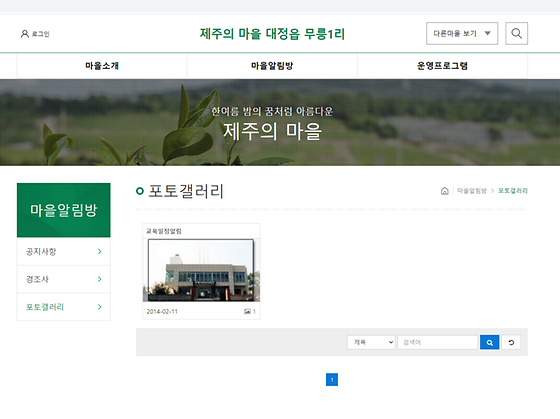Click the reset search refresh icon
The image size is (560, 419).
pyautogui.click(x=511, y=342)
